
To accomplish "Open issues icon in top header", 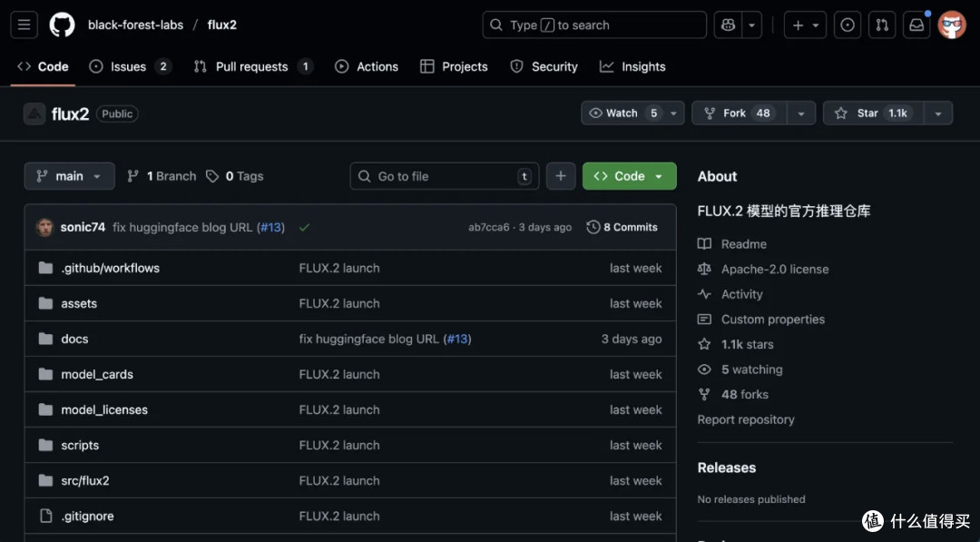I will click(848, 25).
